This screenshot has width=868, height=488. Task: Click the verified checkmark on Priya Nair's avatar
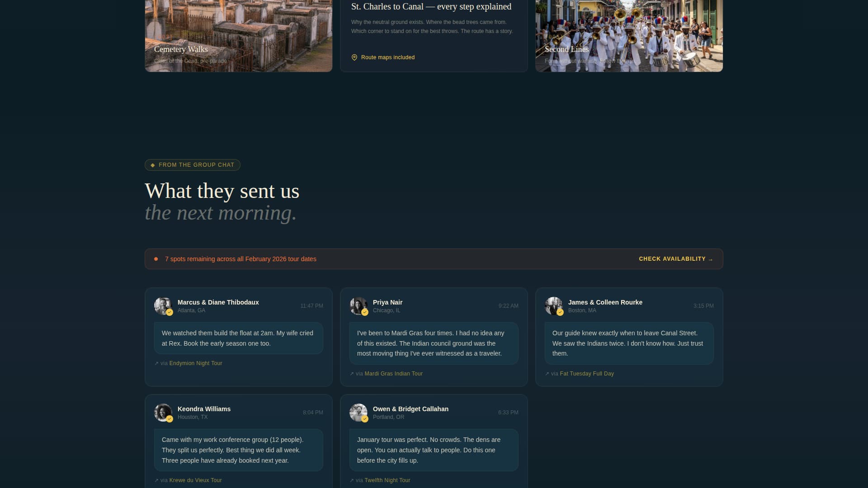tap(366, 312)
